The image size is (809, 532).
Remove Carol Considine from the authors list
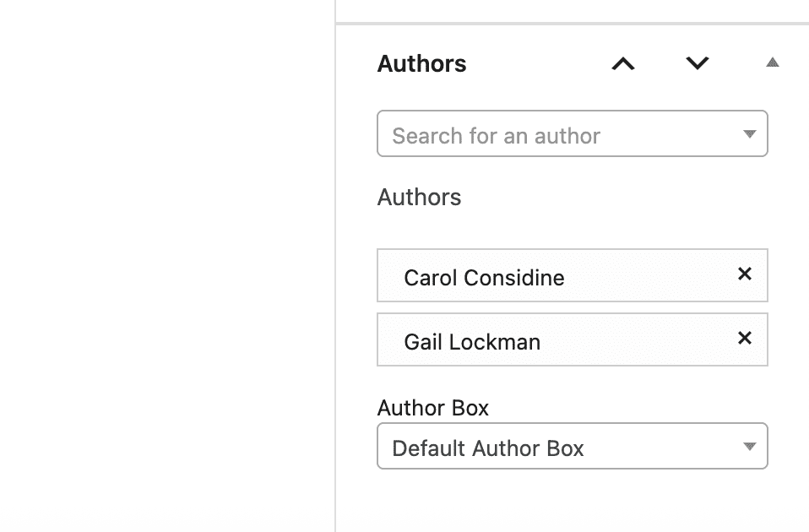pyautogui.click(x=744, y=274)
